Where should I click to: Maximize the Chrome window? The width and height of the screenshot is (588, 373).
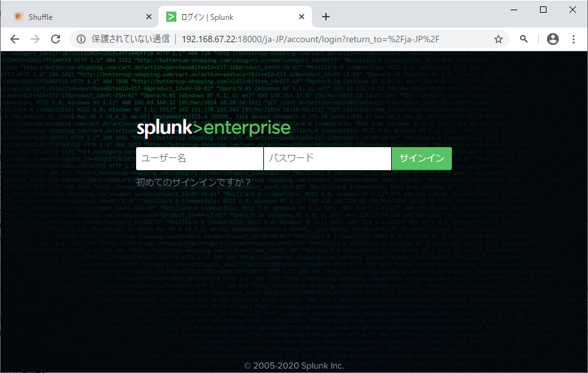[x=543, y=10]
